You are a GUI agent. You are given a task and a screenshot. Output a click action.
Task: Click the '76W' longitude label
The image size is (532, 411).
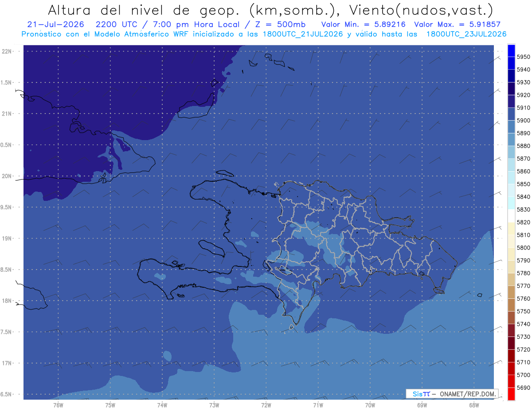coord(58,405)
